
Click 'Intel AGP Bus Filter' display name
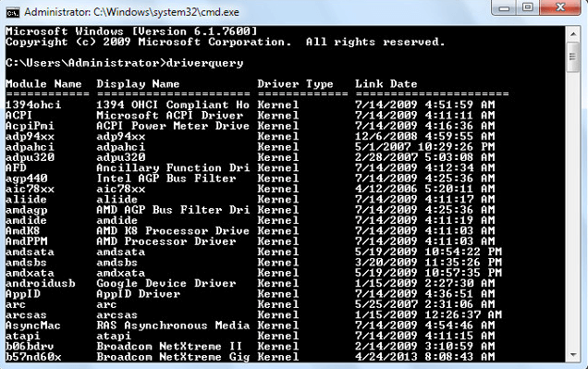(166, 178)
